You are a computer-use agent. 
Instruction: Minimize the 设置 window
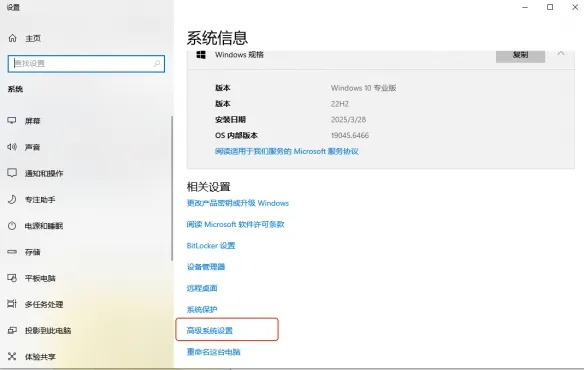[525, 7]
